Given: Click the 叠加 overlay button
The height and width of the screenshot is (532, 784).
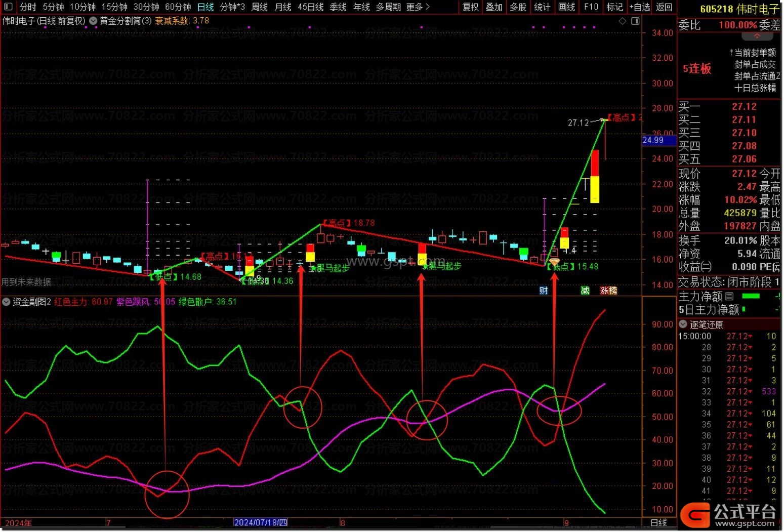Looking at the screenshot, I should 494,7.
